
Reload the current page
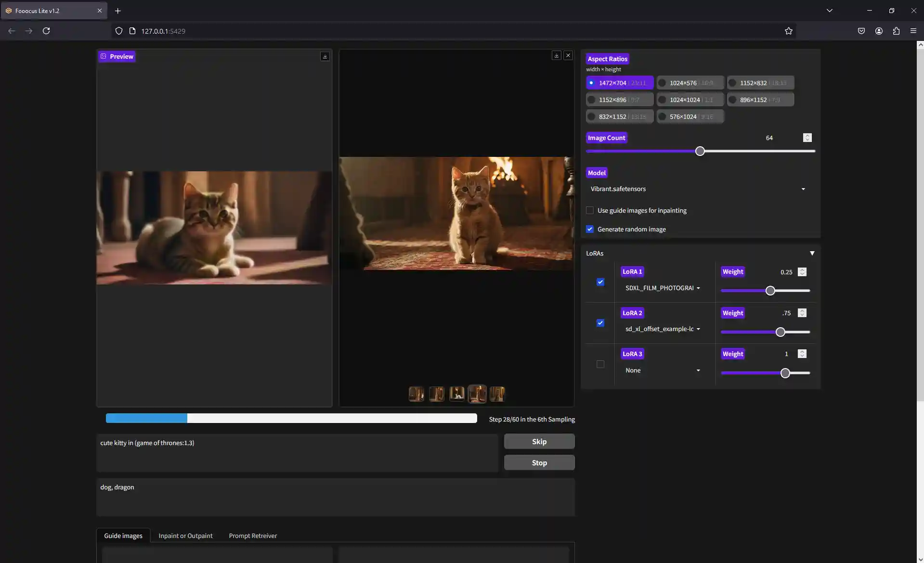tap(46, 31)
